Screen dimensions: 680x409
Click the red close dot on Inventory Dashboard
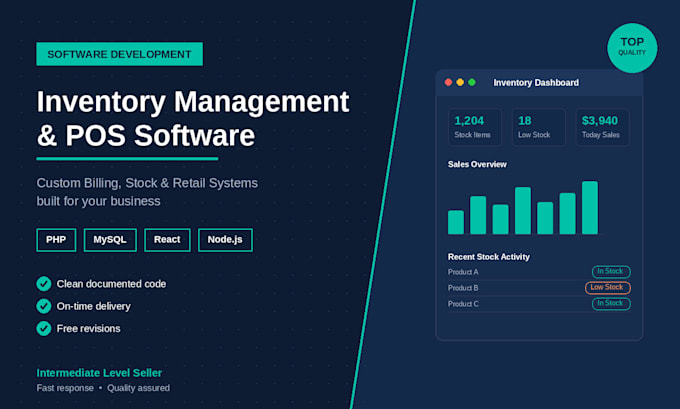click(448, 82)
